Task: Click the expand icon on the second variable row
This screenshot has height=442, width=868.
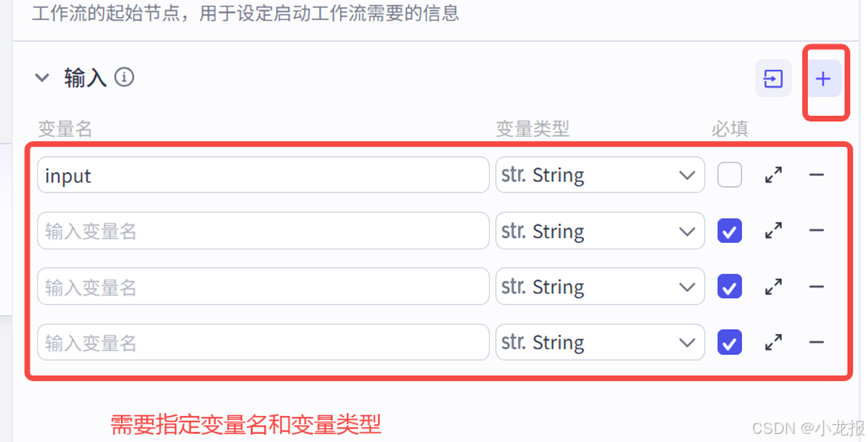Action: pyautogui.click(x=774, y=231)
